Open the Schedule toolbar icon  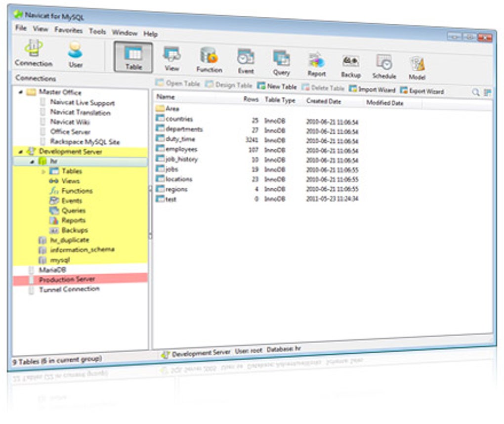[384, 67]
